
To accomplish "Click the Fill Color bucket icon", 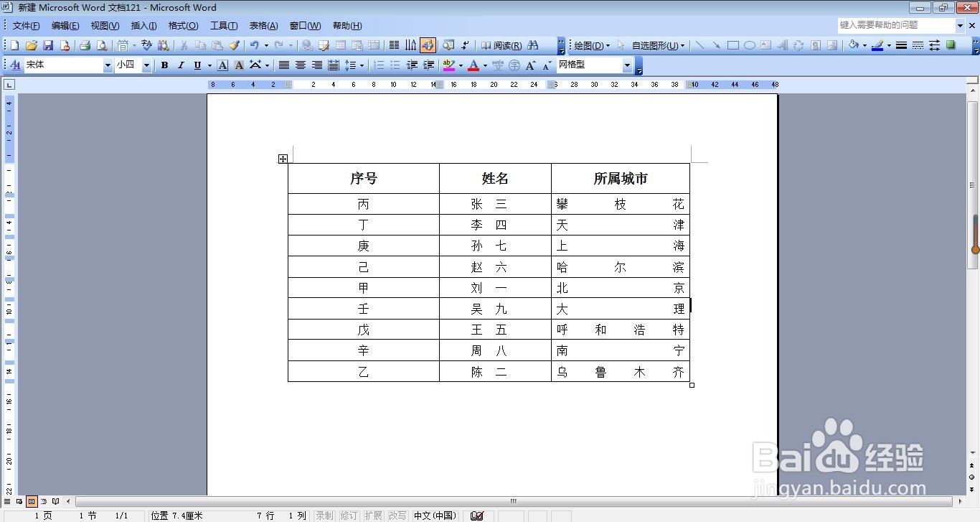I will (852, 45).
